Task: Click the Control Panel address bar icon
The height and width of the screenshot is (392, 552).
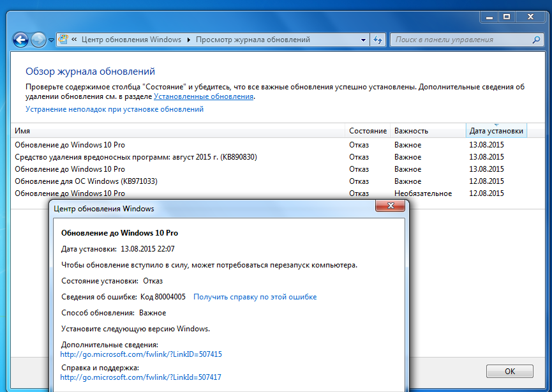Action: click(63, 40)
